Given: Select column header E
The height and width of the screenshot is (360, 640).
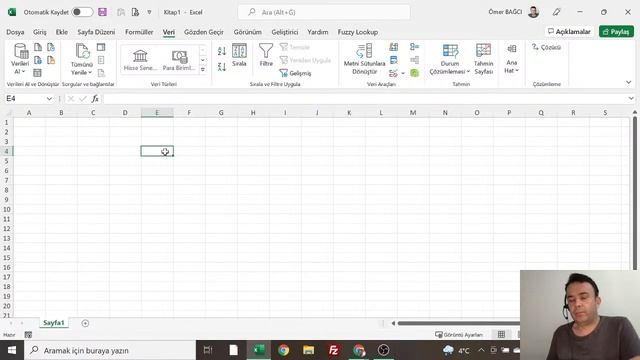Looking at the screenshot, I should [x=157, y=113].
